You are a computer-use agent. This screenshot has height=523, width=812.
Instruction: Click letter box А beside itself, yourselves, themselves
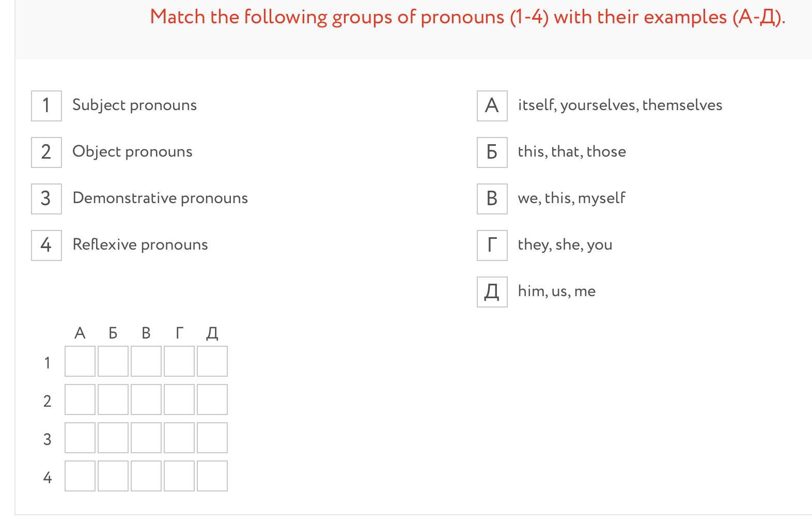point(492,106)
